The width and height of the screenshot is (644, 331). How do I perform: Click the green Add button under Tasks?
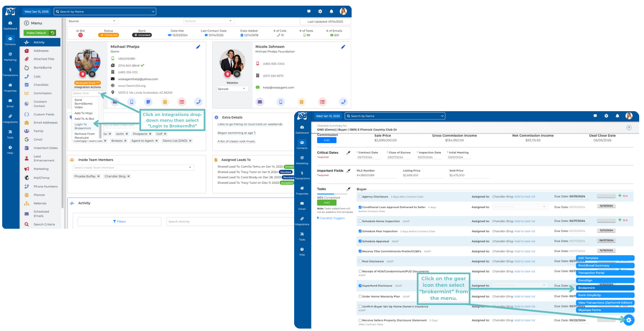(x=327, y=203)
